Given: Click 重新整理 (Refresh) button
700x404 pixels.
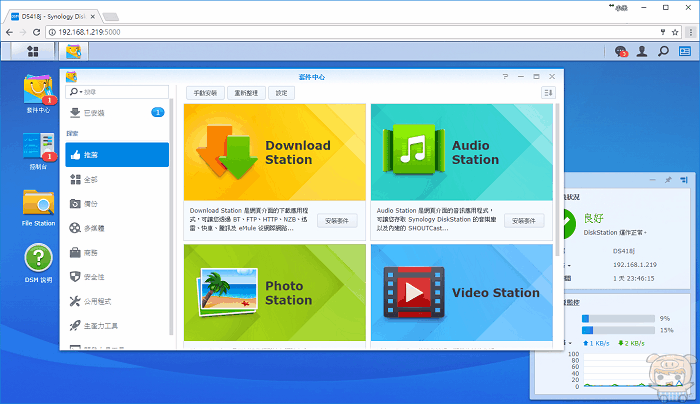Looking at the screenshot, I should click(x=246, y=93).
